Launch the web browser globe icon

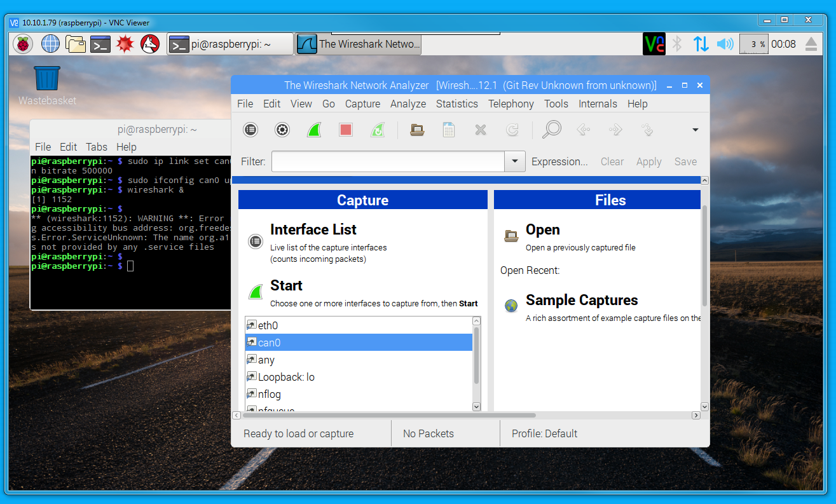click(50, 44)
